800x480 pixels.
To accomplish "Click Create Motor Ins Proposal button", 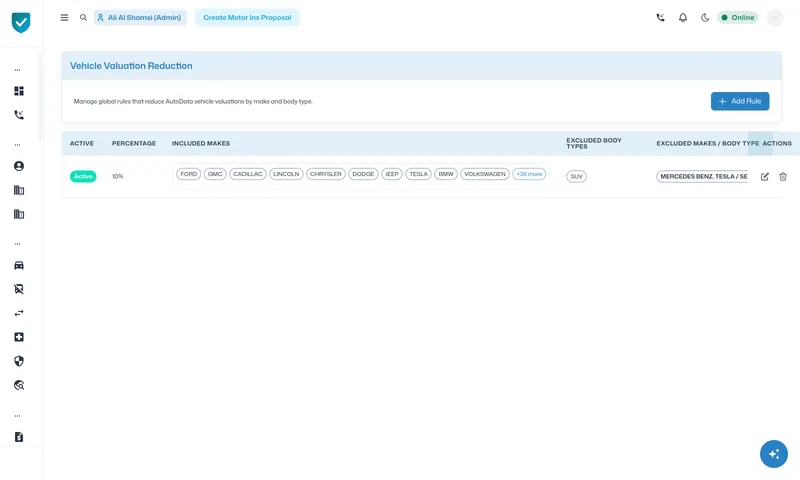I will tap(247, 17).
